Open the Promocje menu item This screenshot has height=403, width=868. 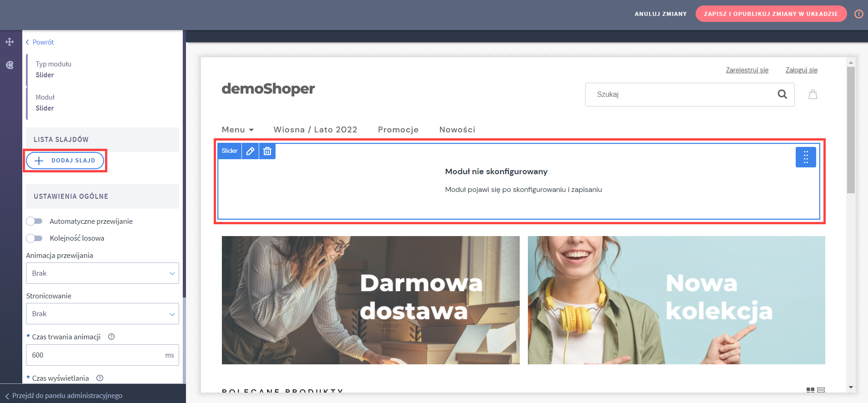[398, 130]
